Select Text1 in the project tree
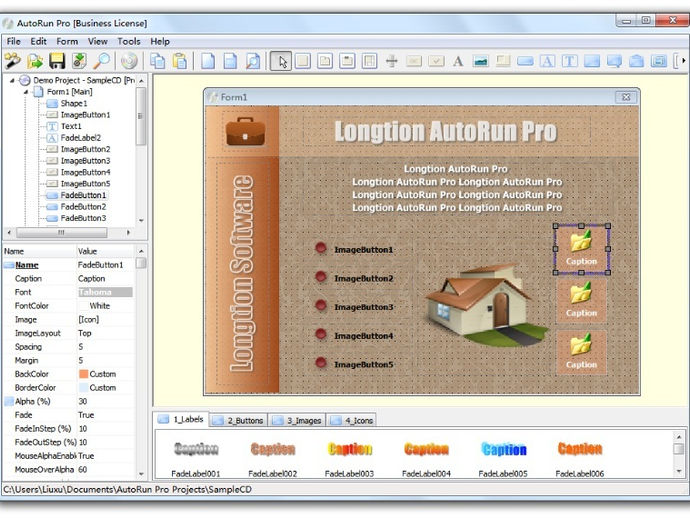Viewport: 690px width, 518px height. pyautogui.click(x=71, y=126)
